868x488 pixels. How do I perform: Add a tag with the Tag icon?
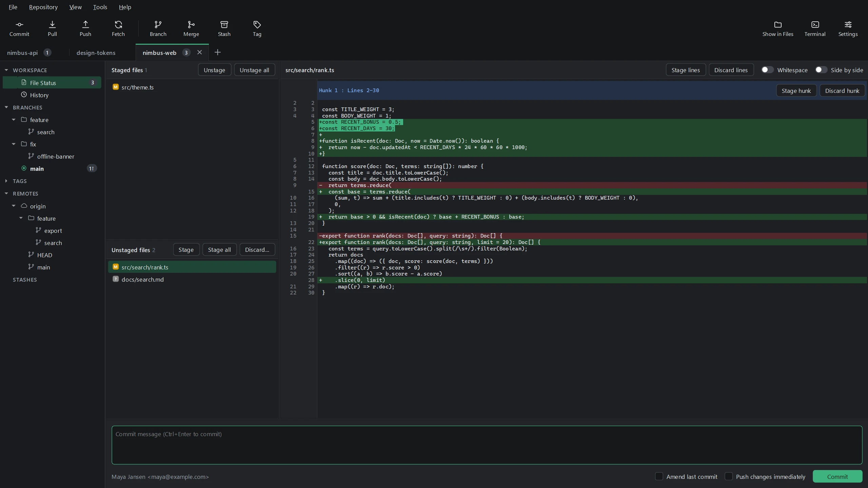pyautogui.click(x=257, y=28)
